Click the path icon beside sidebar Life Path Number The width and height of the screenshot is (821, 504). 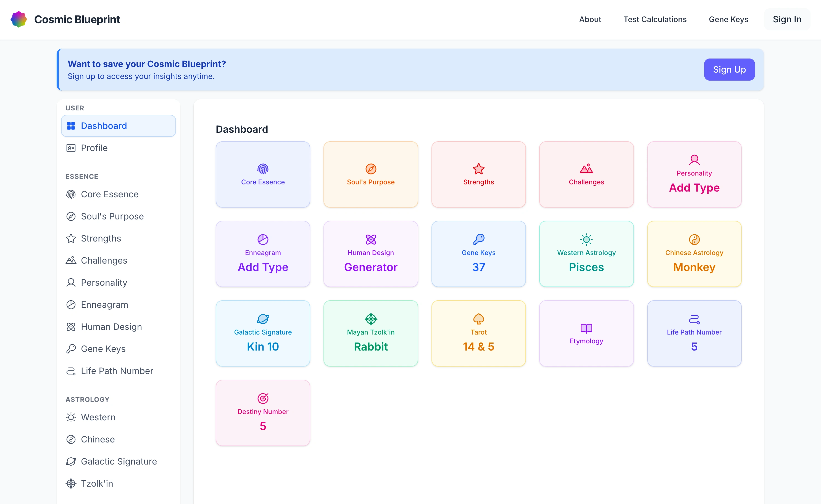pyautogui.click(x=71, y=371)
